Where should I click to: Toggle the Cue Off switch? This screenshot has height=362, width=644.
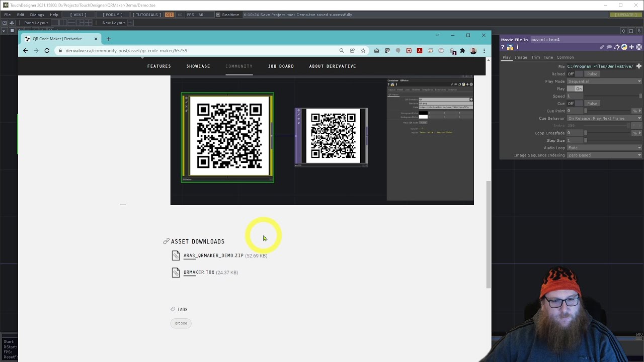click(575, 104)
